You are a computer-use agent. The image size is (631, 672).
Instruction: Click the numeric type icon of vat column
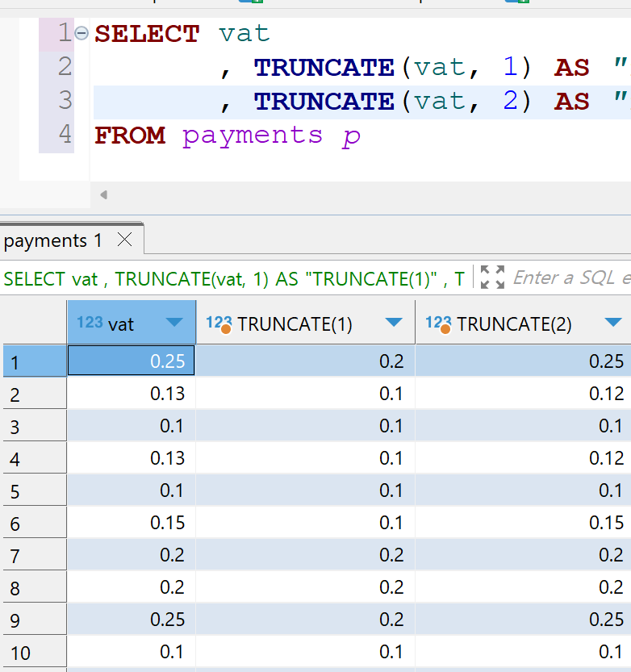point(90,323)
